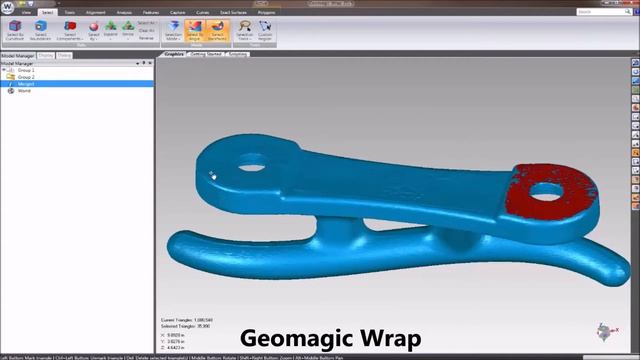Image resolution: width=640 pixels, height=360 pixels.
Task: Click the Select Boundaries tool
Action: click(40, 30)
